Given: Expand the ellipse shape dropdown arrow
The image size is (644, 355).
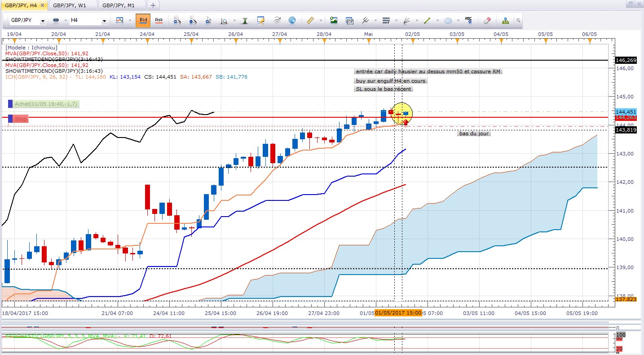Looking at the screenshot, I should pos(458,21).
